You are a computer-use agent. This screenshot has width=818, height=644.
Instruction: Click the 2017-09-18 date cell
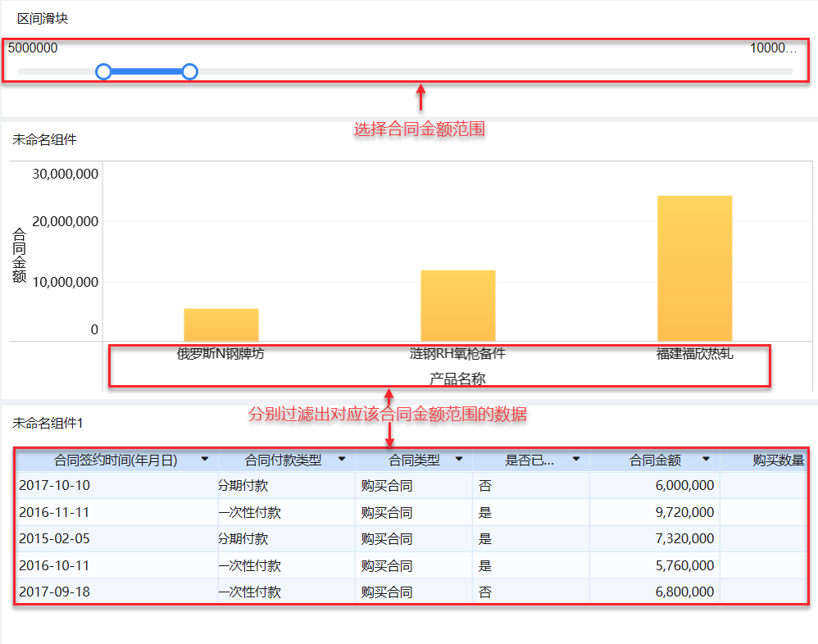coord(55,592)
